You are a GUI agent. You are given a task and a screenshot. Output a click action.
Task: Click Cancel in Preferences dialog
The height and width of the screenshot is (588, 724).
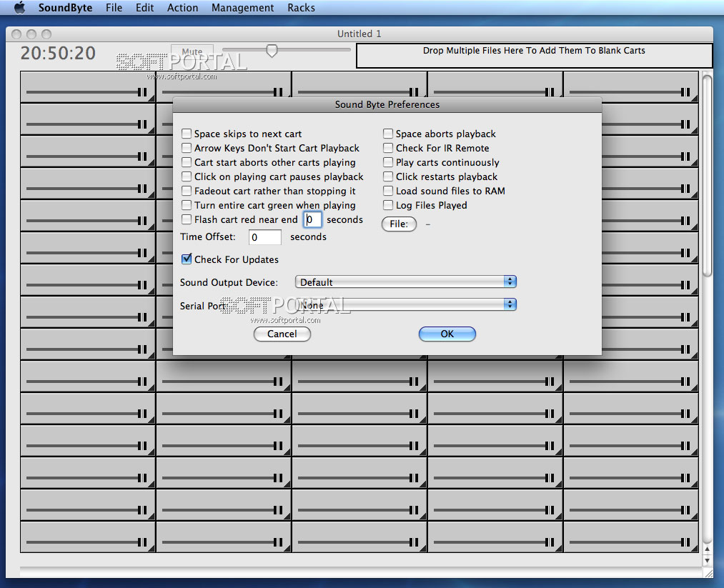pyautogui.click(x=282, y=334)
